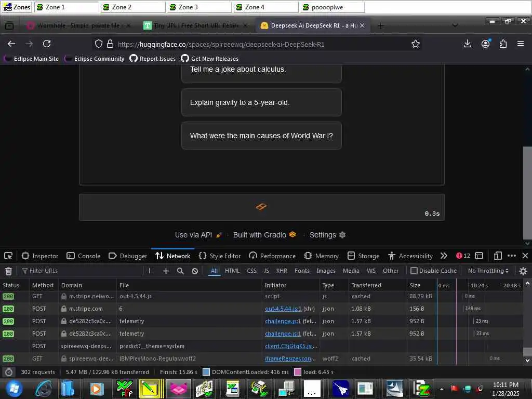Open the split console or iframe picker icon
This screenshot has width=532, height=399.
click(478, 256)
